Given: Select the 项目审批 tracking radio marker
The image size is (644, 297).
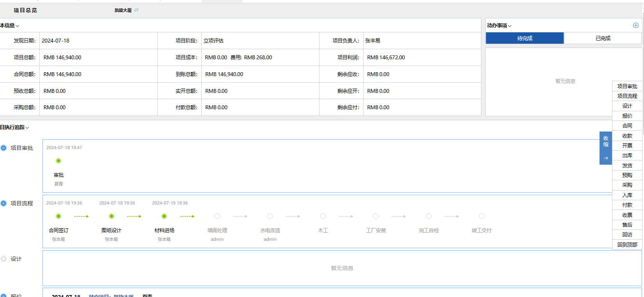Looking at the screenshot, I should (x=4, y=148).
